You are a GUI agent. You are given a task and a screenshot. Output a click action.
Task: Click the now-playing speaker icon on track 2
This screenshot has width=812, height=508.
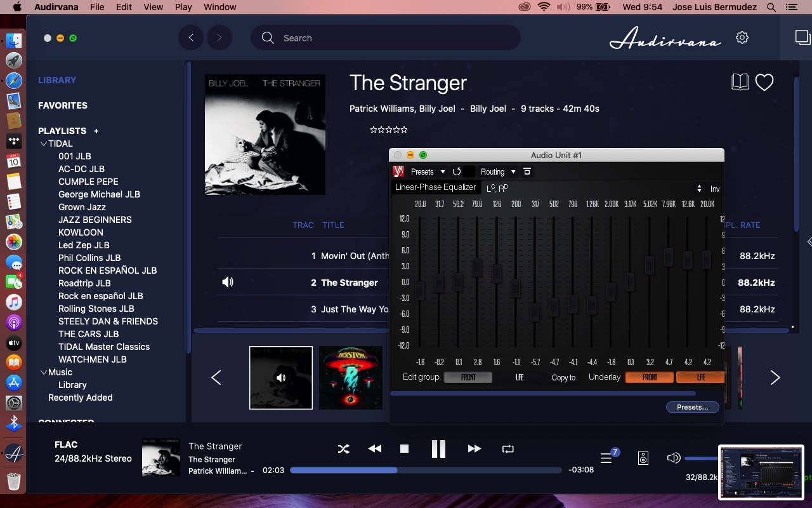(x=228, y=282)
